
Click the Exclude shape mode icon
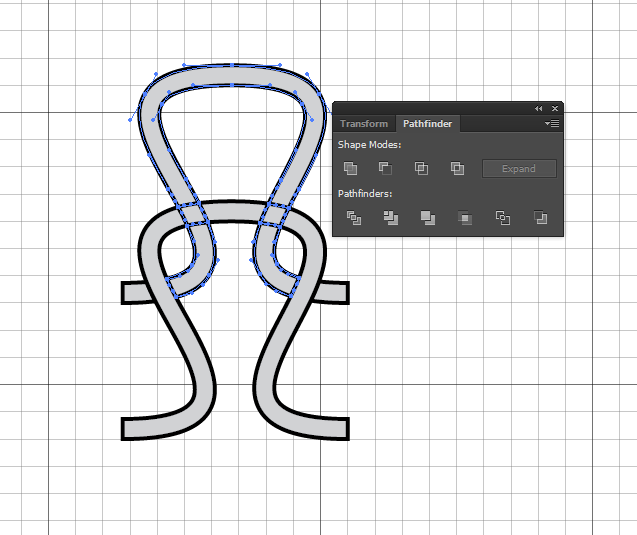[x=457, y=168]
